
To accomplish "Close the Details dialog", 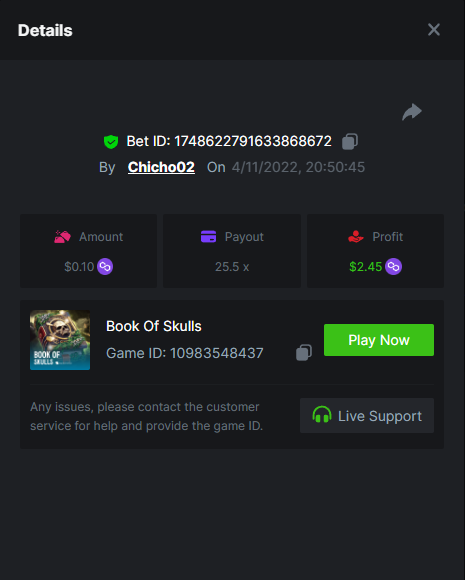I will click(434, 30).
